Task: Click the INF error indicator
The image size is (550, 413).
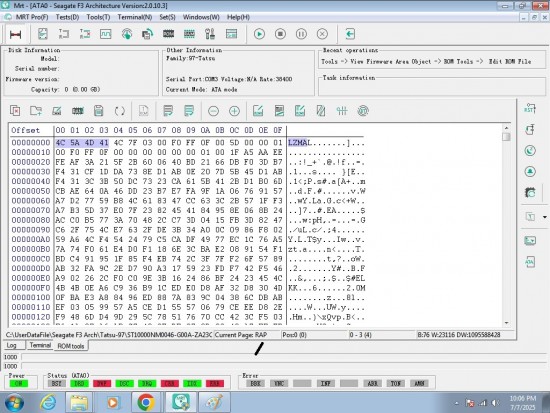Action: 326,384
